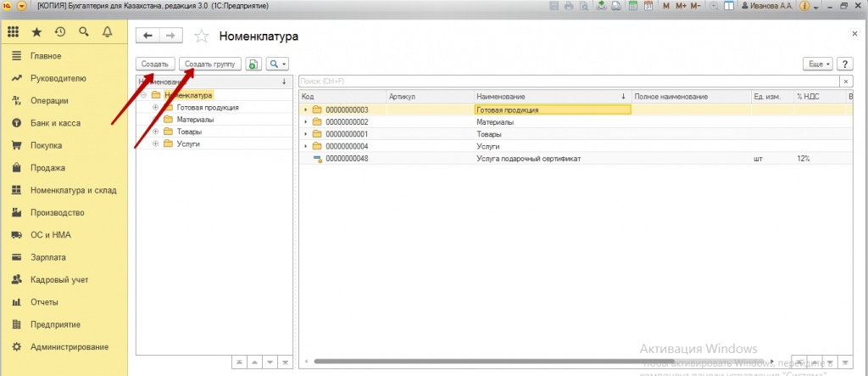868x376 pixels.
Task: Open help with the question mark button
Action: (x=845, y=65)
